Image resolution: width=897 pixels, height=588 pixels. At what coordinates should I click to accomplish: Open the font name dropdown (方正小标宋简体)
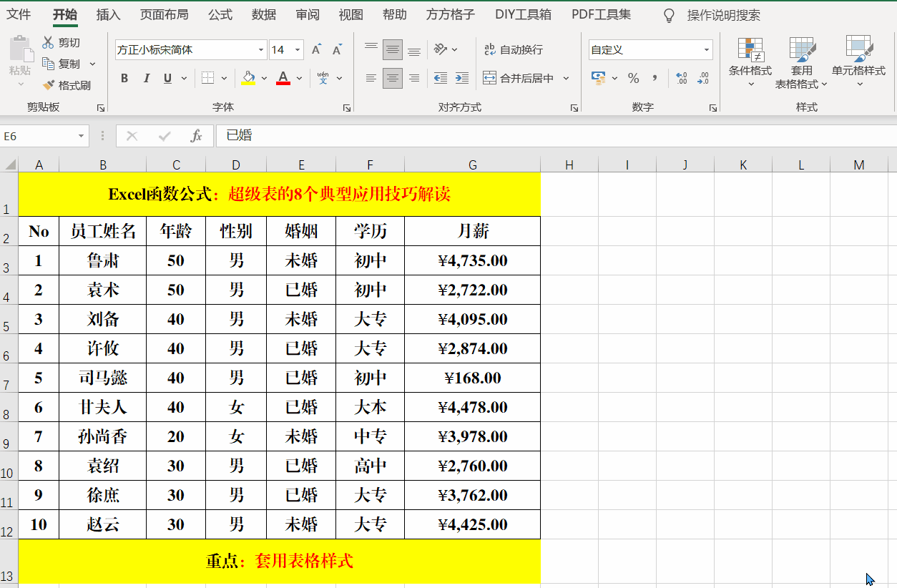point(261,50)
